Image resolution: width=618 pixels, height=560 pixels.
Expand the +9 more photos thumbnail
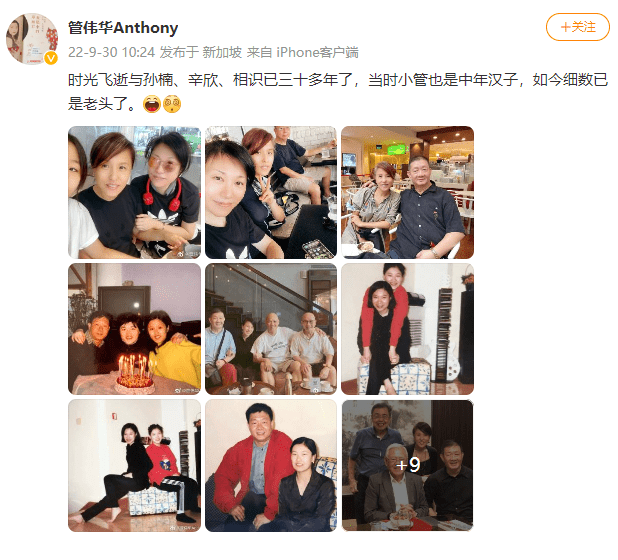(407, 465)
